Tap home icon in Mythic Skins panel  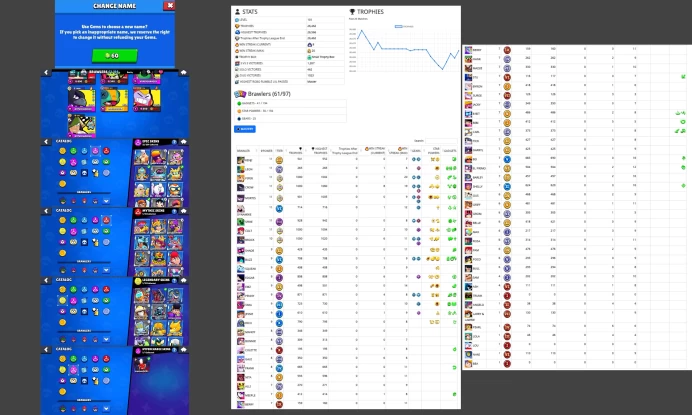click(x=184, y=211)
